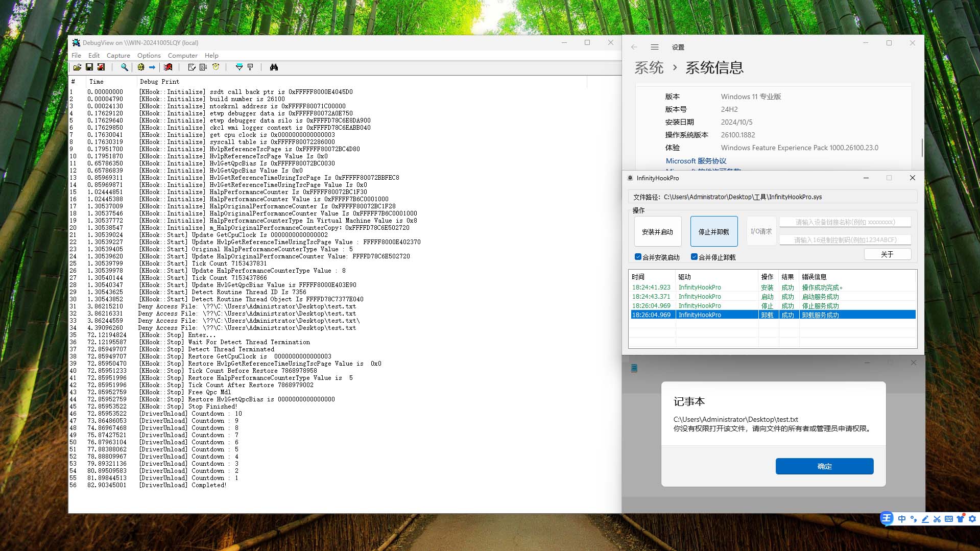Click the handwriting pen icon on the IME toolbar
The image size is (980, 551).
[x=925, y=519]
